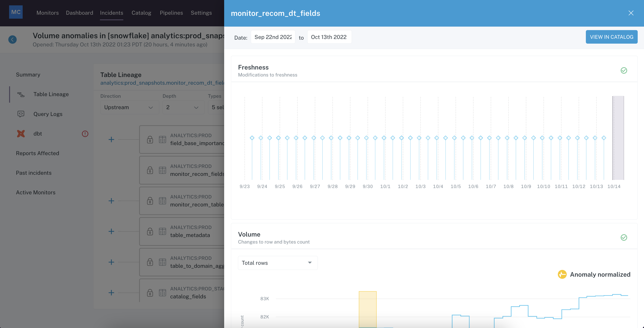Click table icon on catalog_fields node
The image size is (644, 328).
[x=163, y=293]
